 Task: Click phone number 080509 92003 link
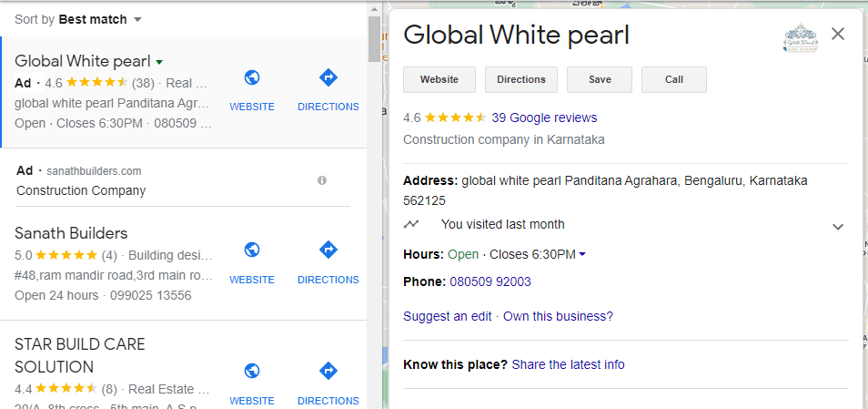[490, 281]
